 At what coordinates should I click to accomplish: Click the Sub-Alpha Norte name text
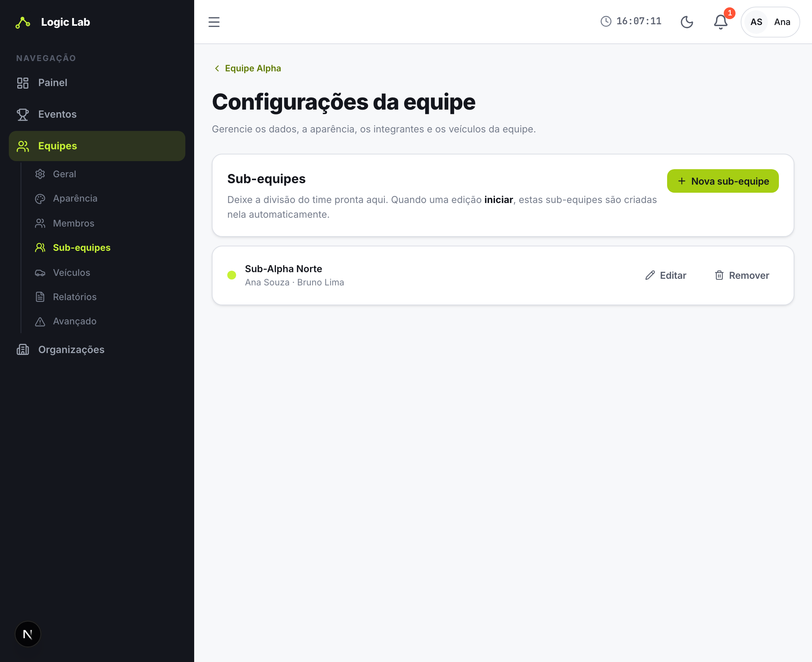pyautogui.click(x=284, y=269)
